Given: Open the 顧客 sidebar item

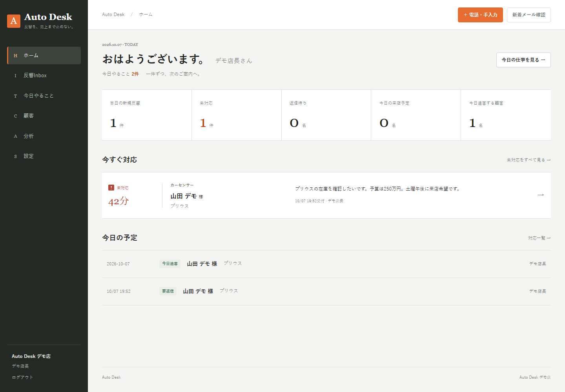Looking at the screenshot, I should pos(44,116).
